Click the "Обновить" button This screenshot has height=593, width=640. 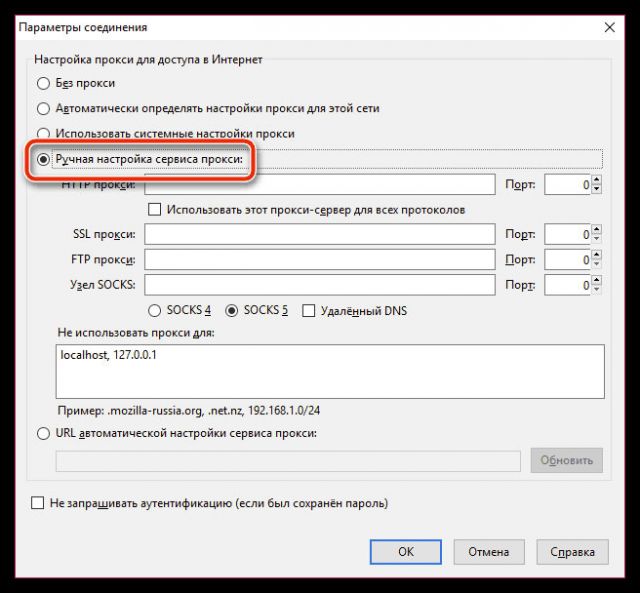point(567,460)
